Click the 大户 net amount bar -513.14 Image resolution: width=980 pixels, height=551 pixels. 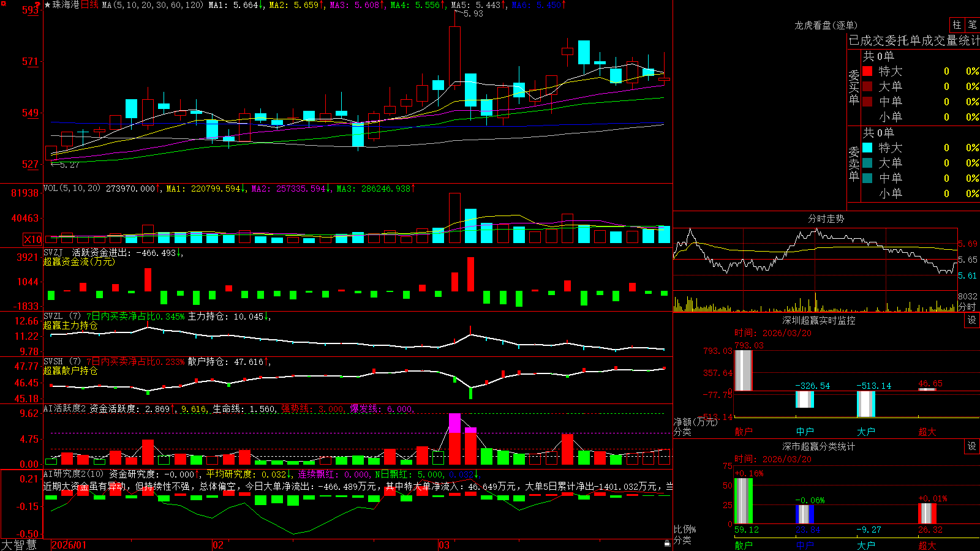(865, 404)
